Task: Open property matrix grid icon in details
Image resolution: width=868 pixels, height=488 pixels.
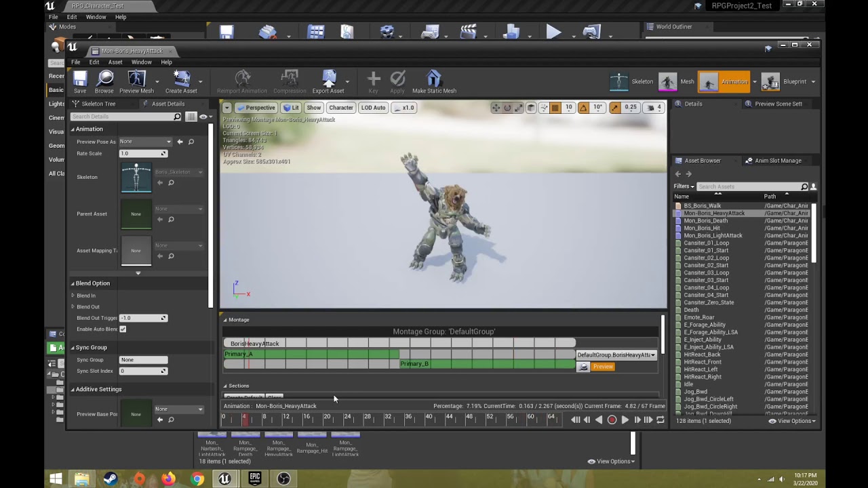Action: (191, 117)
